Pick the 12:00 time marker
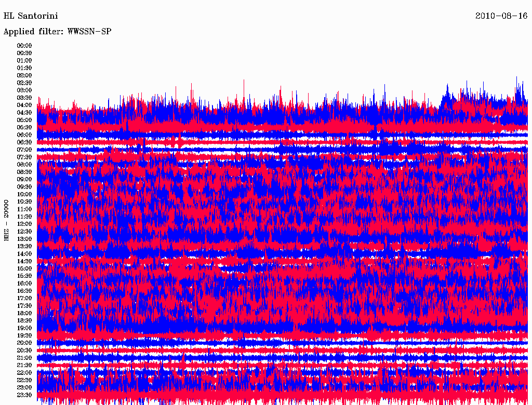This screenshot has width=532, height=405. click(24, 224)
